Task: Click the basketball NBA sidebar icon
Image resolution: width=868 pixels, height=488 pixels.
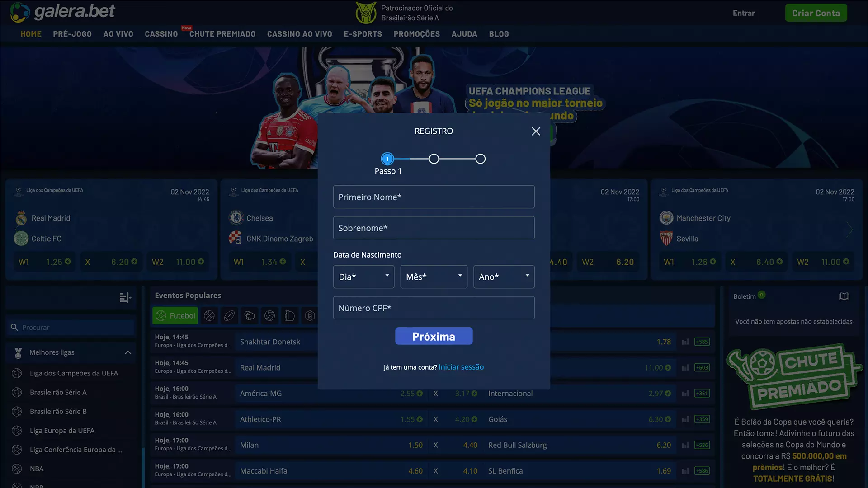Action: (17, 469)
